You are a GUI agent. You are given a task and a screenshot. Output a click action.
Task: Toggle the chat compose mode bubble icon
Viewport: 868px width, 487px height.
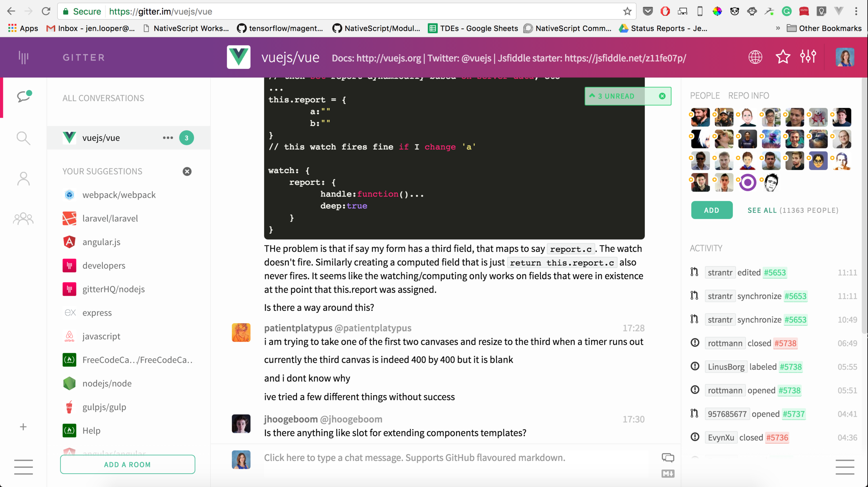tap(668, 457)
